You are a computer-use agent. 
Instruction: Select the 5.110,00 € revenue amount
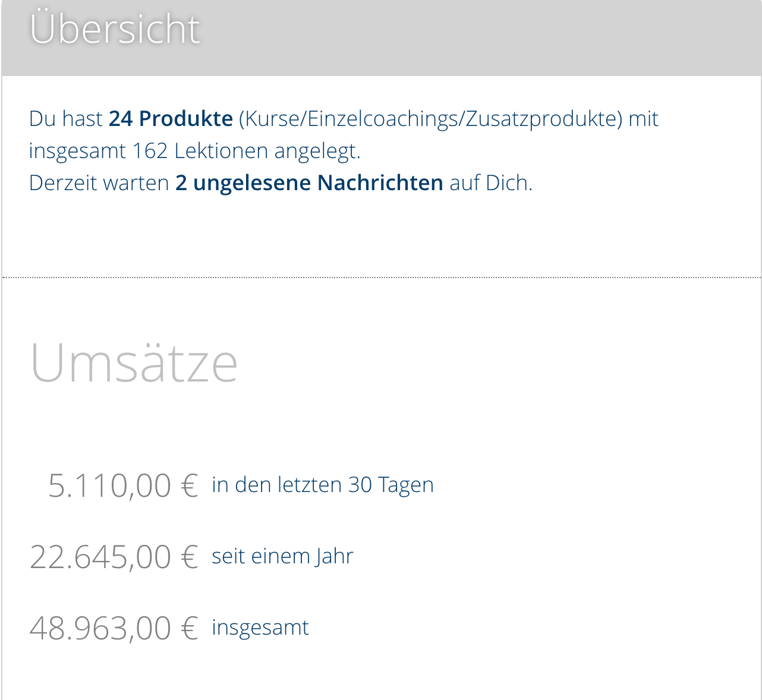tap(109, 485)
